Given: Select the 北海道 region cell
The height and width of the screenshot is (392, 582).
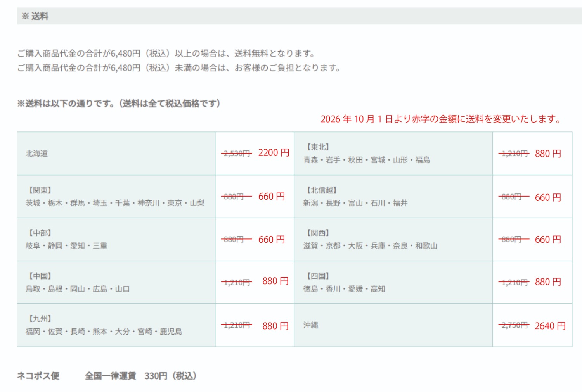Looking at the screenshot, I should [116, 154].
